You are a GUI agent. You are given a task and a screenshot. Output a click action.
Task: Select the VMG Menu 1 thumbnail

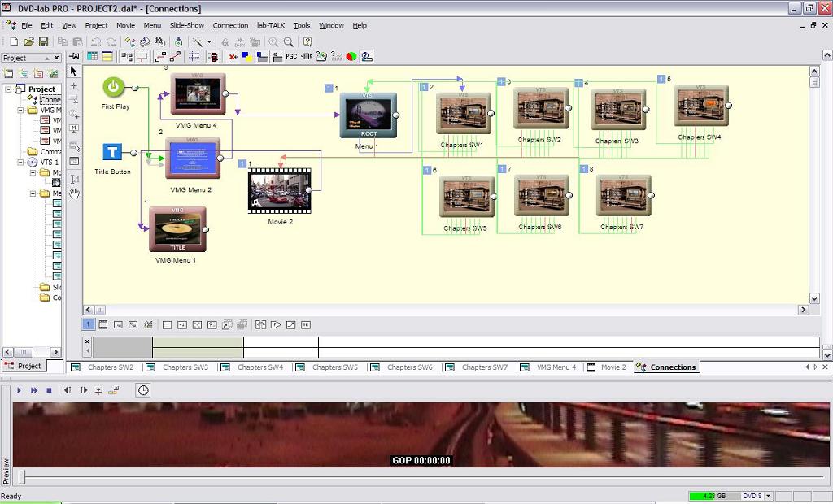[x=177, y=229]
